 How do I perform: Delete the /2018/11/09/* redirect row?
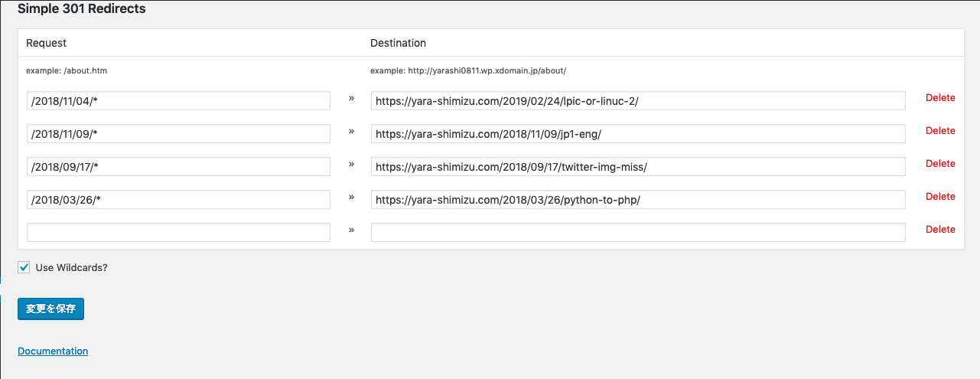[x=940, y=131]
